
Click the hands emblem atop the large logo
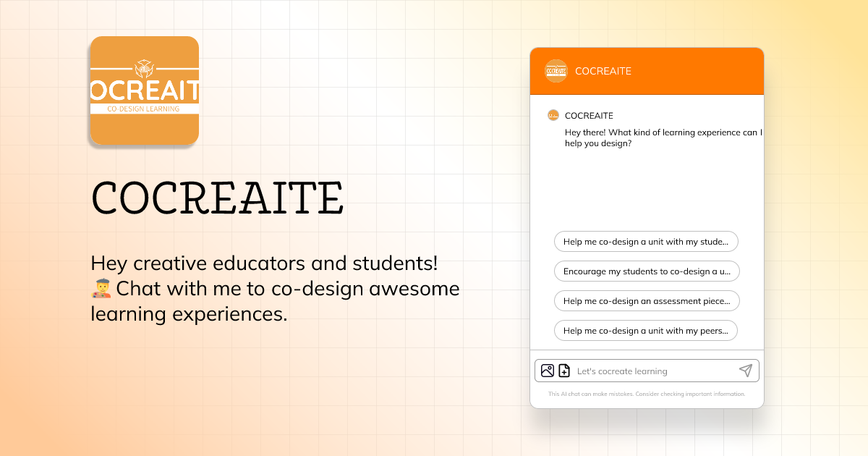pos(145,68)
